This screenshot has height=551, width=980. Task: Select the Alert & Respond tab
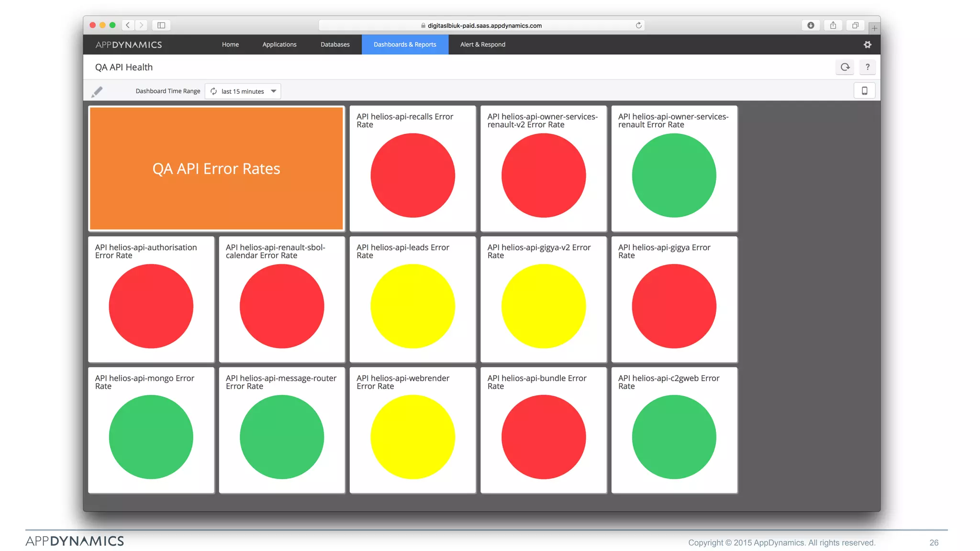click(482, 44)
